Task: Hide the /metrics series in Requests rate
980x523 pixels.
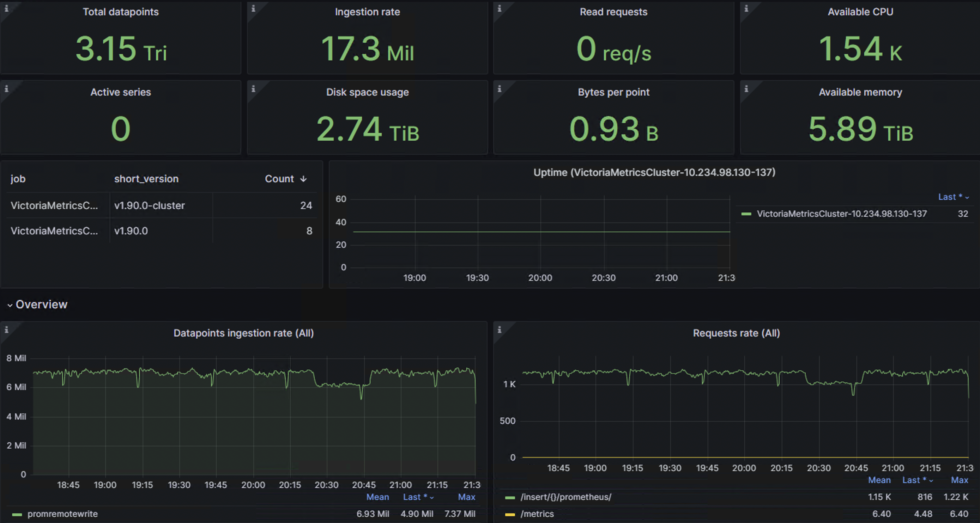Action: click(x=537, y=514)
